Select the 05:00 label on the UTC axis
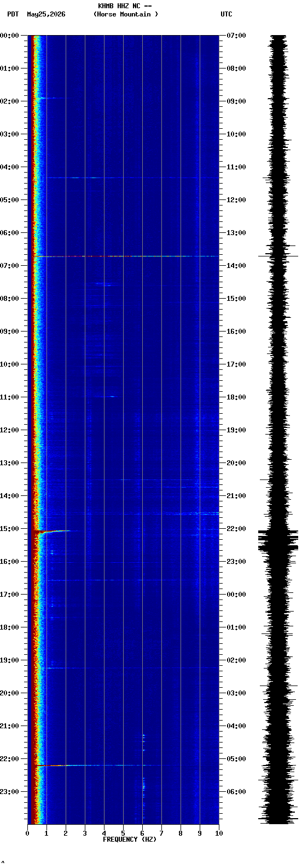The width and height of the screenshot is (302, 868). point(236,759)
